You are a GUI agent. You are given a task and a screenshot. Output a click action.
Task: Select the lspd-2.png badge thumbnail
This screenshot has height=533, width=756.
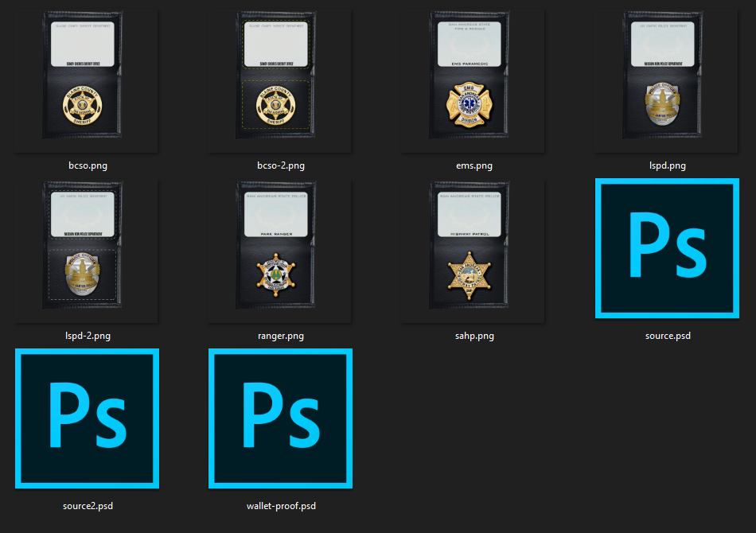point(88,250)
